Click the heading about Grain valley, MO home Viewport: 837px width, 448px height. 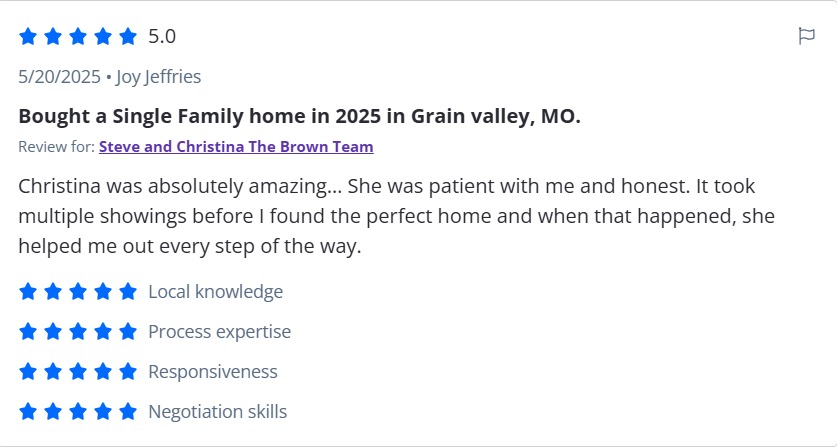299,116
